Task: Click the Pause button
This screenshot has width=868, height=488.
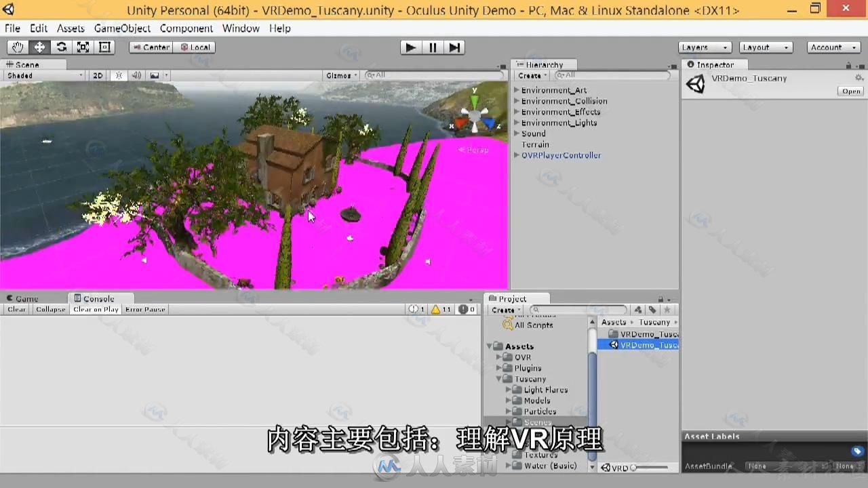Action: pyautogui.click(x=432, y=47)
